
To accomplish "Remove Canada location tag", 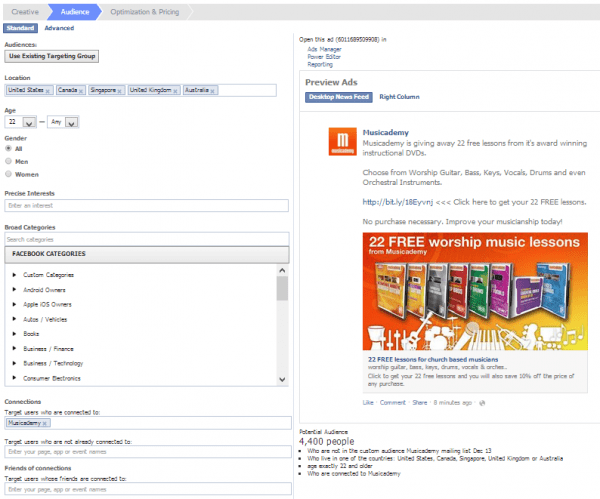I will click(81, 91).
